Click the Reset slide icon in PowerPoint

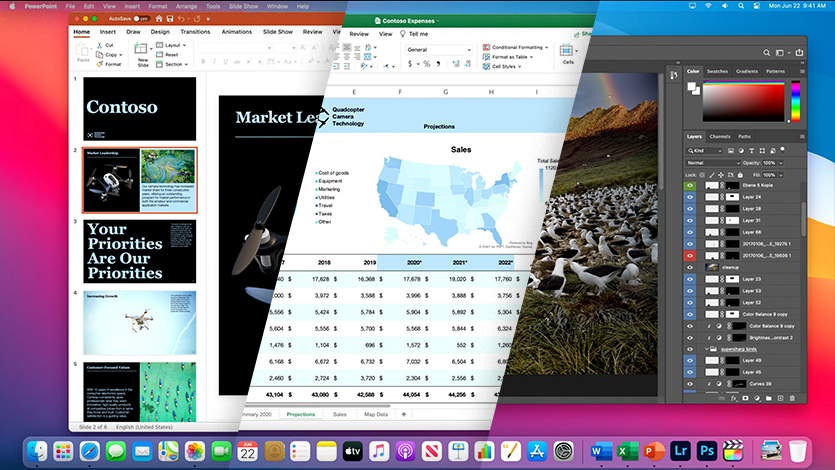pos(159,54)
